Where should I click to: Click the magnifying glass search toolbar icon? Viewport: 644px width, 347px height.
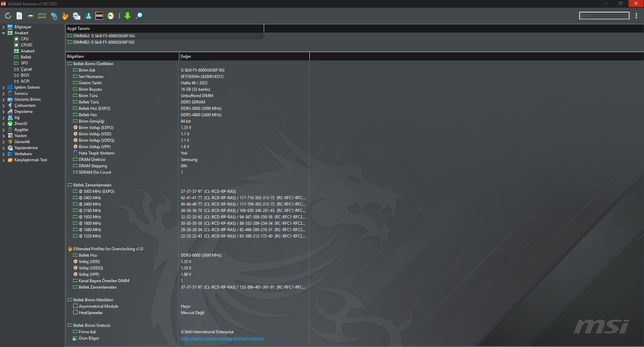tap(139, 16)
